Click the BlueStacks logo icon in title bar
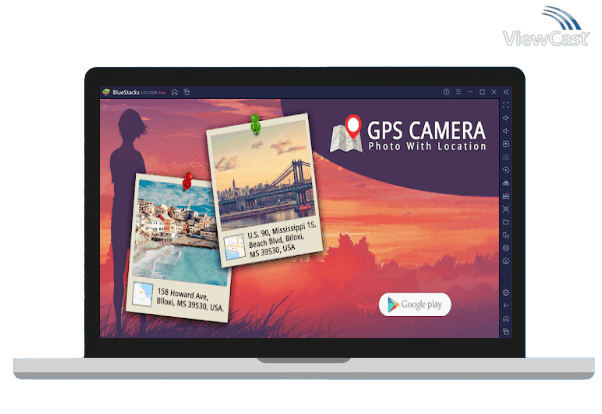 point(106,92)
